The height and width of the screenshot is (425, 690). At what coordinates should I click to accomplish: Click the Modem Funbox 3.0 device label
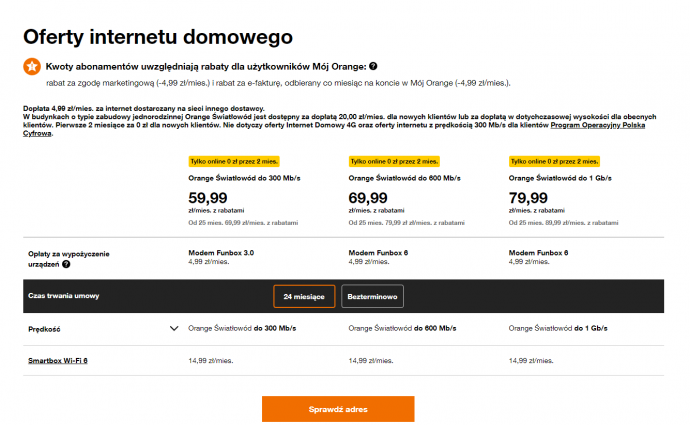[x=221, y=253]
